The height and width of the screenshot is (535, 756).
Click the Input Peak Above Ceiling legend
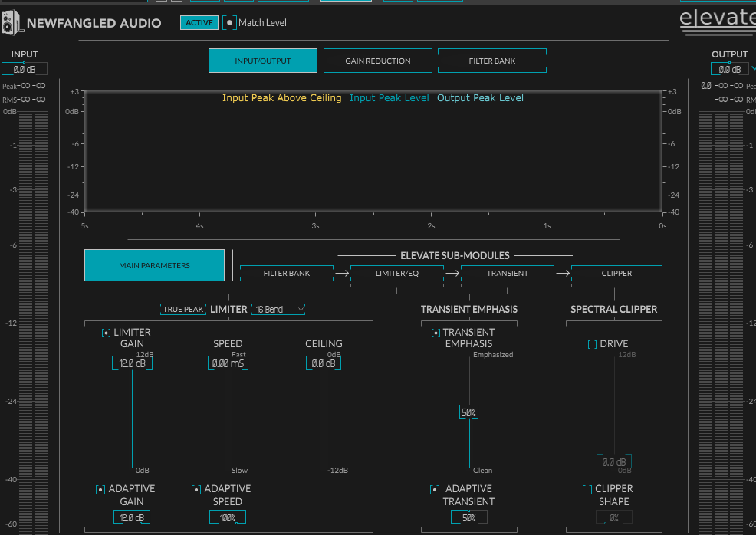tap(281, 98)
